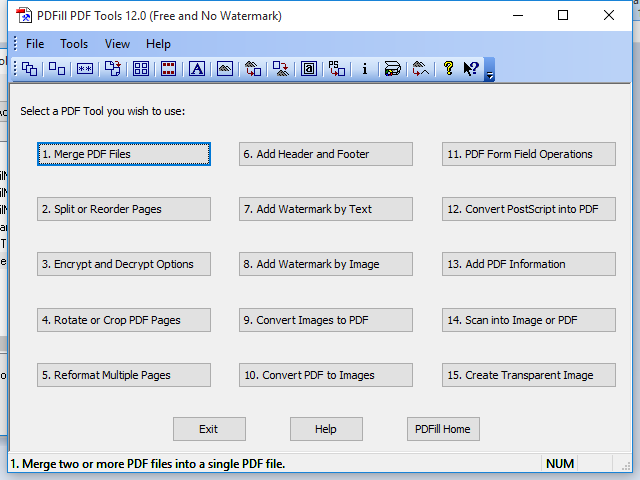Click the Merge PDF toolbar icon
Screen dimensions: 640x480
pos(30,69)
